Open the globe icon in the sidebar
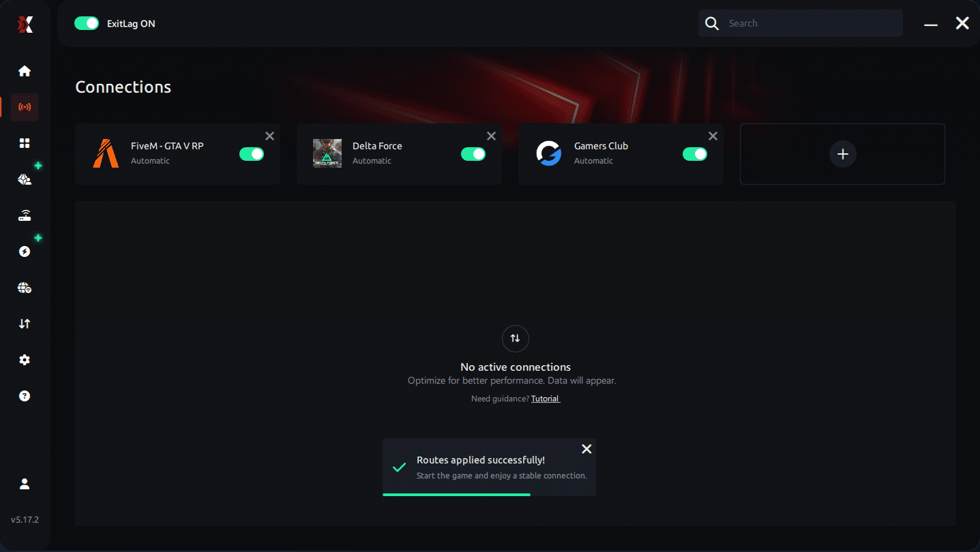This screenshot has width=980, height=552. [25, 288]
